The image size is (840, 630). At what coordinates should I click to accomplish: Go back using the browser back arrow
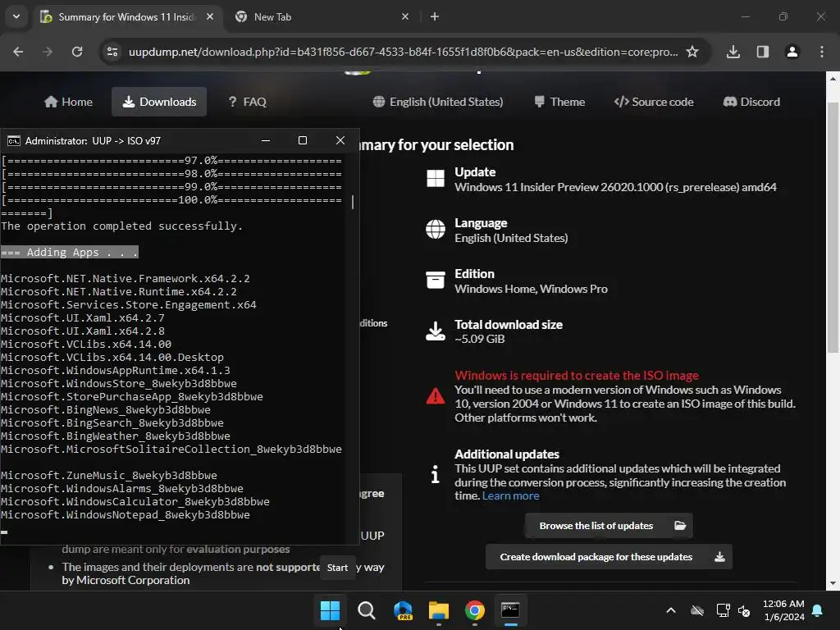tap(18, 52)
